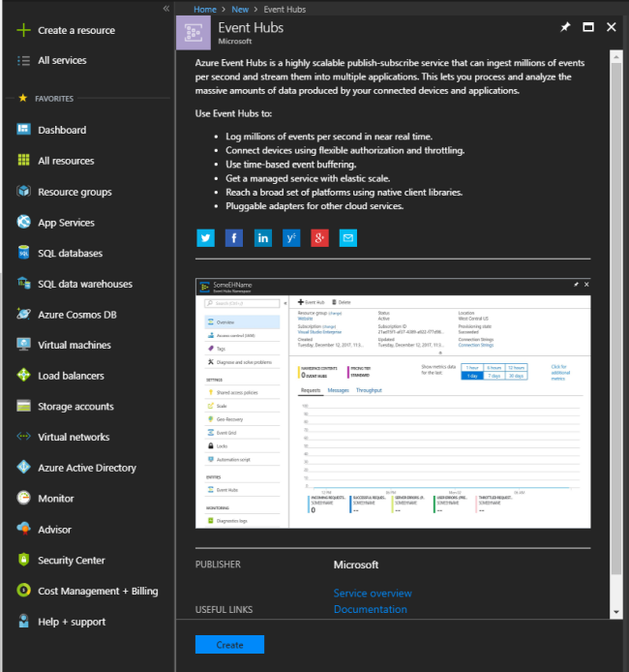Open Load balancers

point(60,376)
